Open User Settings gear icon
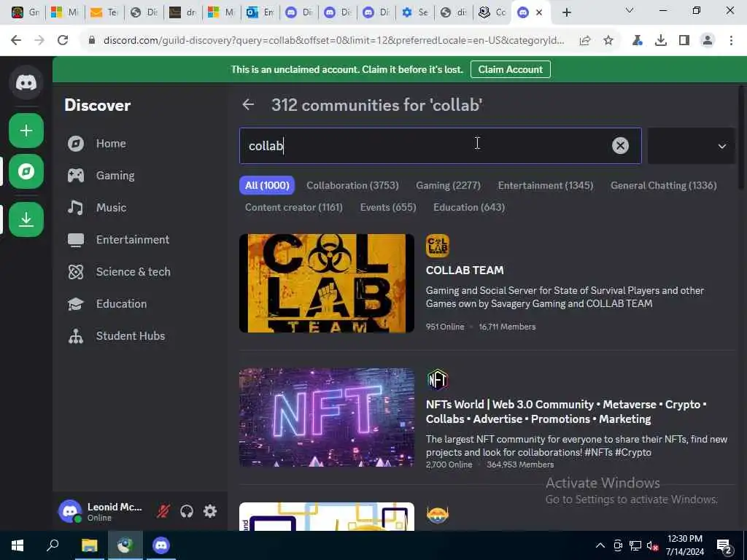Screen dimensions: 747x560 [x=210, y=511]
